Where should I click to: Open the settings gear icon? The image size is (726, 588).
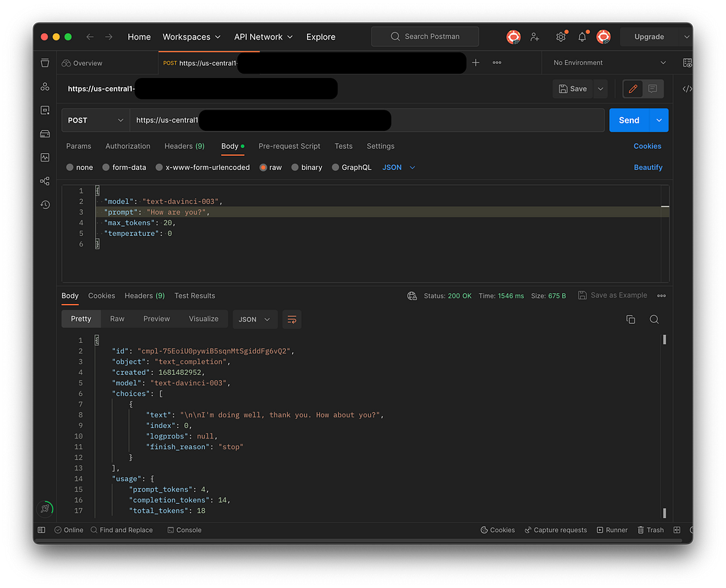pyautogui.click(x=561, y=37)
